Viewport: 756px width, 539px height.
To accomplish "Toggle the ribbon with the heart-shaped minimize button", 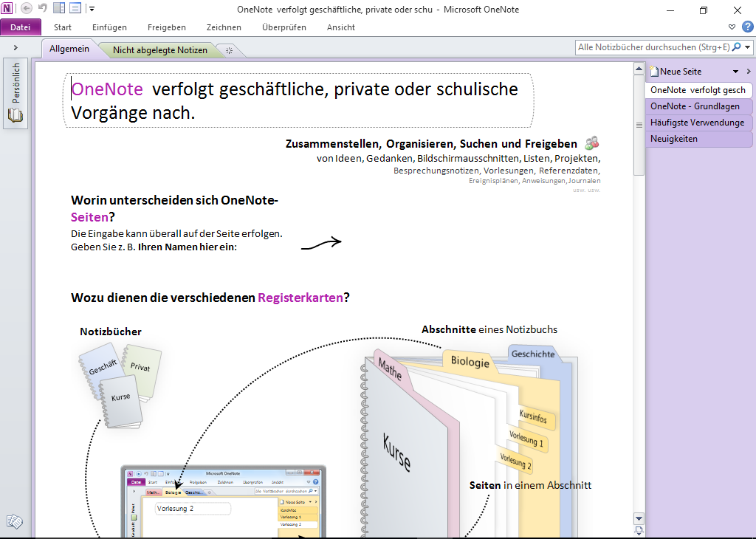I will tap(732, 27).
